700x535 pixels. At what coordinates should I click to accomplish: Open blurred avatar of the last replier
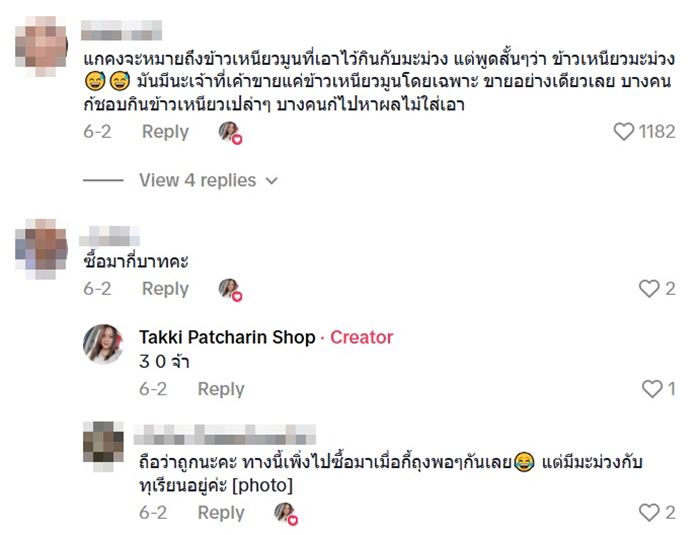103,446
